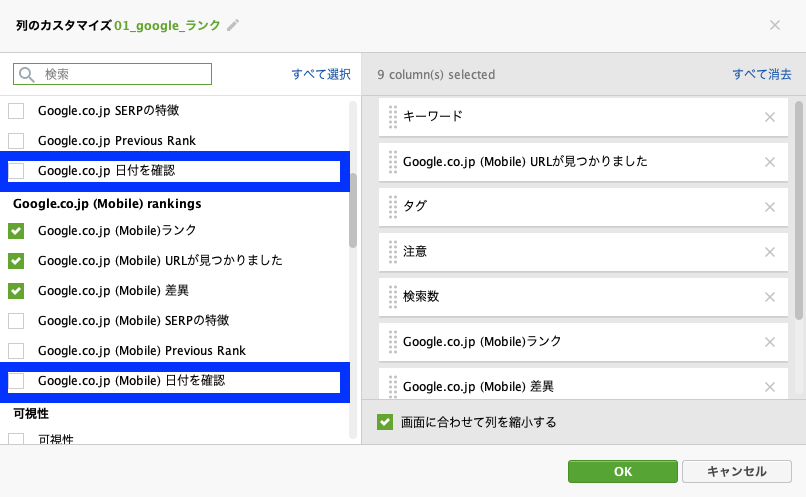This screenshot has width=806, height=497.
Task: Remove the タグ column using its X
Action: pyautogui.click(x=770, y=207)
